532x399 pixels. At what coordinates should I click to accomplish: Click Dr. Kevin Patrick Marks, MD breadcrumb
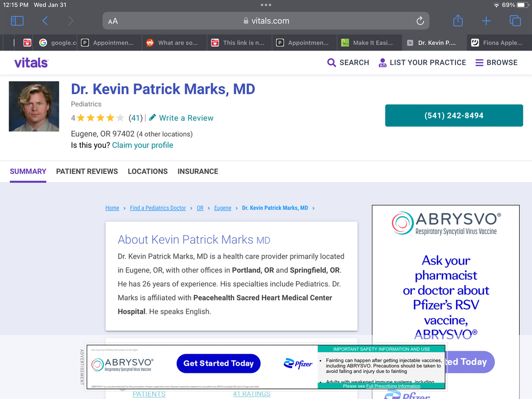[275, 208]
